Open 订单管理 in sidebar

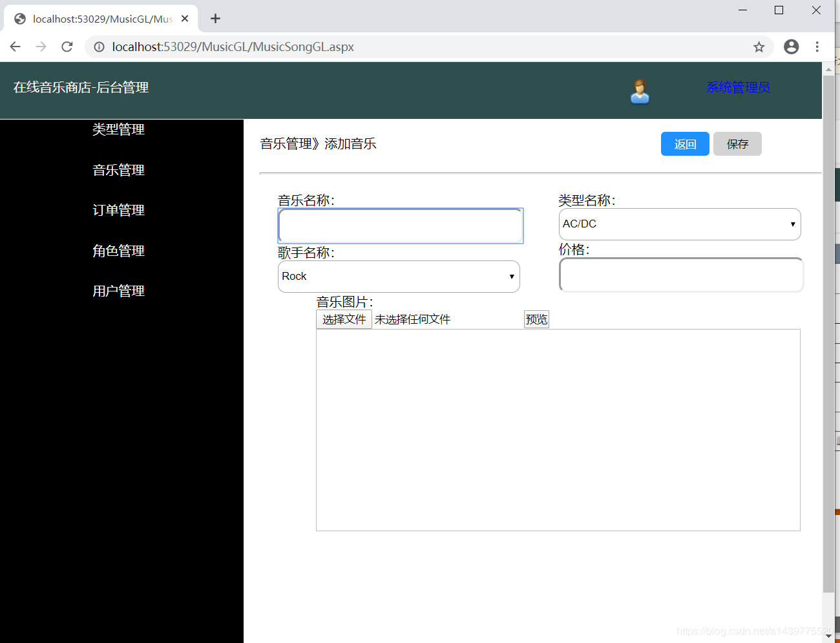118,210
